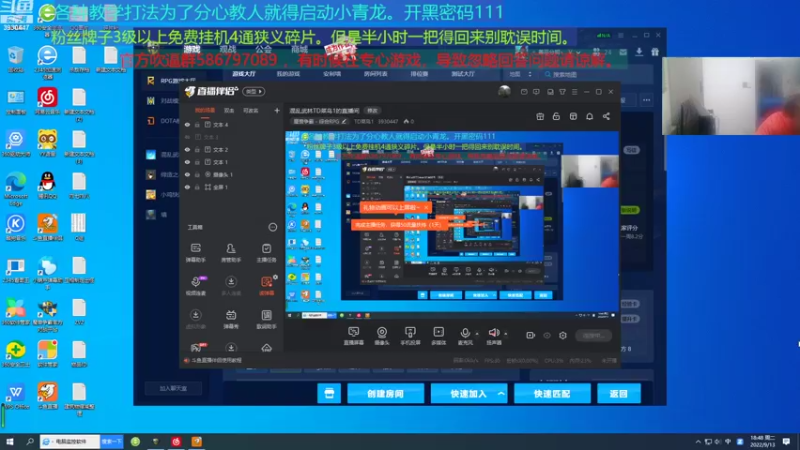Open the 视频连麦 tool
The image size is (800, 450).
click(x=195, y=286)
